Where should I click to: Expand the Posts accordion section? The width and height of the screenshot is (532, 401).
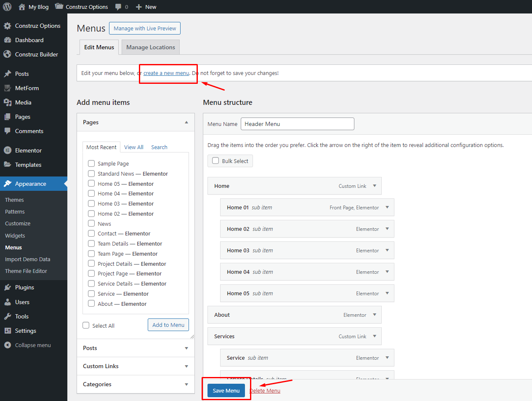point(136,348)
